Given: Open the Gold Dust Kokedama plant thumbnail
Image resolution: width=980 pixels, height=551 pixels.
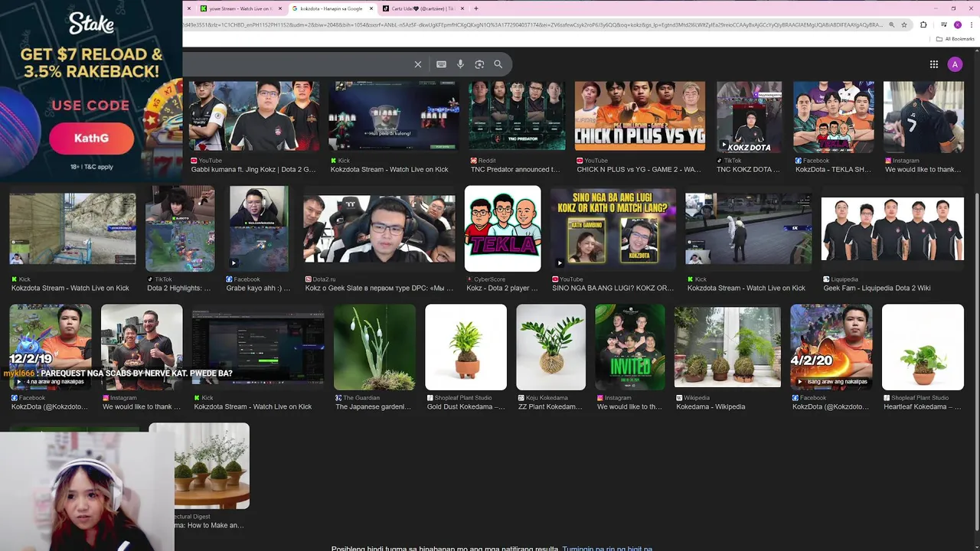Looking at the screenshot, I should pyautogui.click(x=465, y=347).
